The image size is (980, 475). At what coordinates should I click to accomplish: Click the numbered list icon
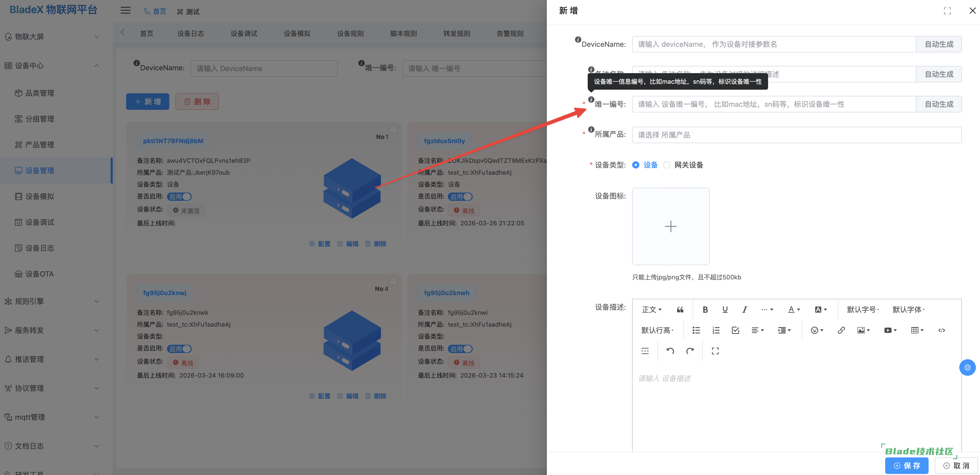[716, 330]
